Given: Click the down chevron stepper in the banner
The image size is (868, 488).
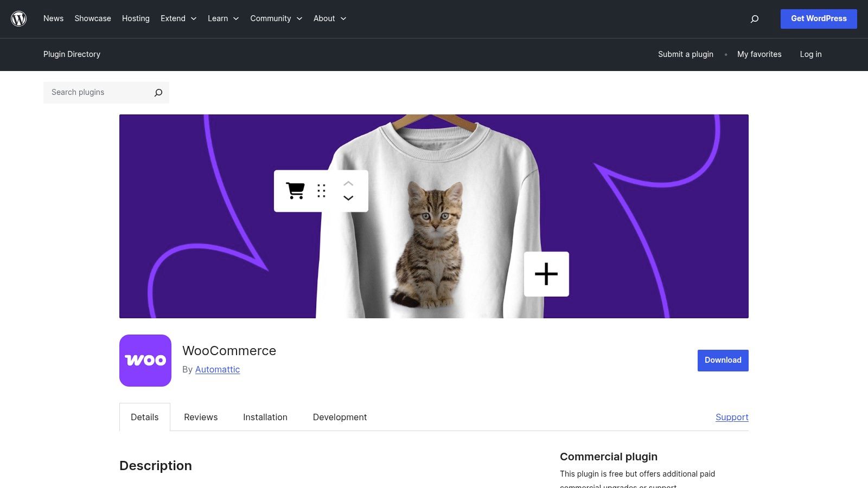Looking at the screenshot, I should tap(348, 198).
